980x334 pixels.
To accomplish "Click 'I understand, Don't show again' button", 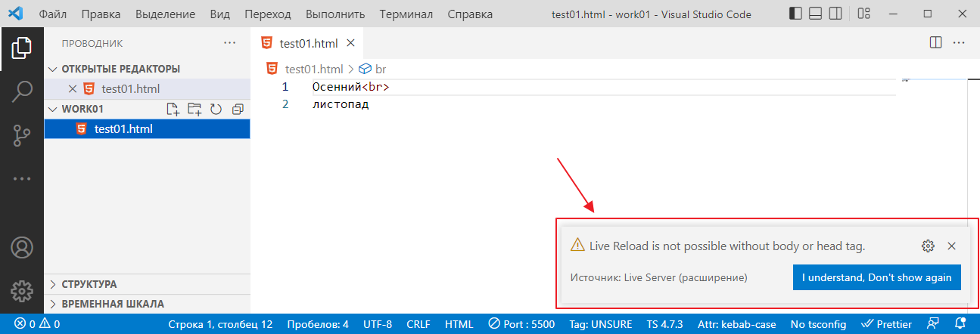I will coord(876,277).
